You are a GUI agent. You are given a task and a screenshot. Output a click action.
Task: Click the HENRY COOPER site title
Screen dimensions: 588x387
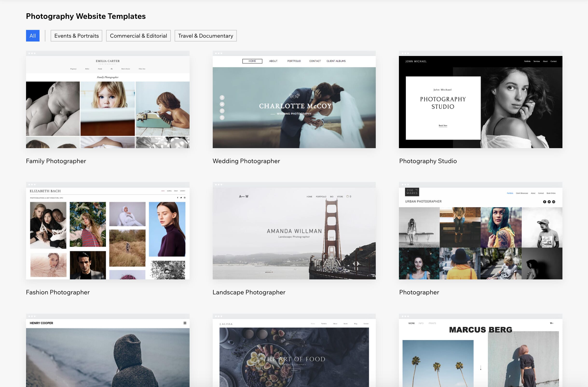tap(41, 323)
